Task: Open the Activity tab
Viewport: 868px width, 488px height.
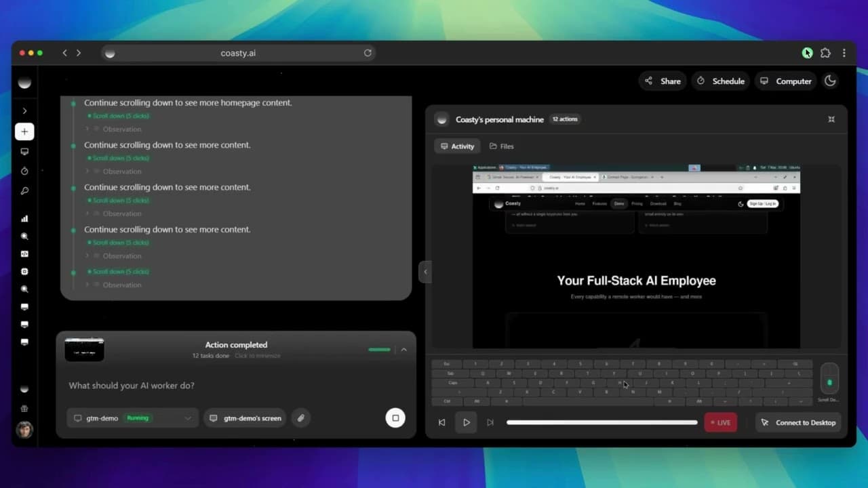Action: tap(457, 146)
